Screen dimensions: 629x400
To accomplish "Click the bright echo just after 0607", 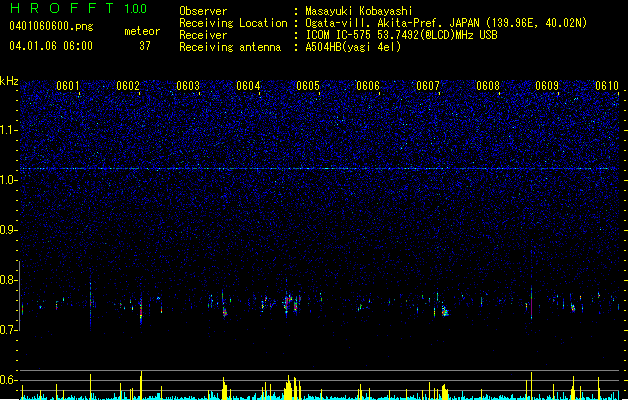I will (x=445, y=311).
